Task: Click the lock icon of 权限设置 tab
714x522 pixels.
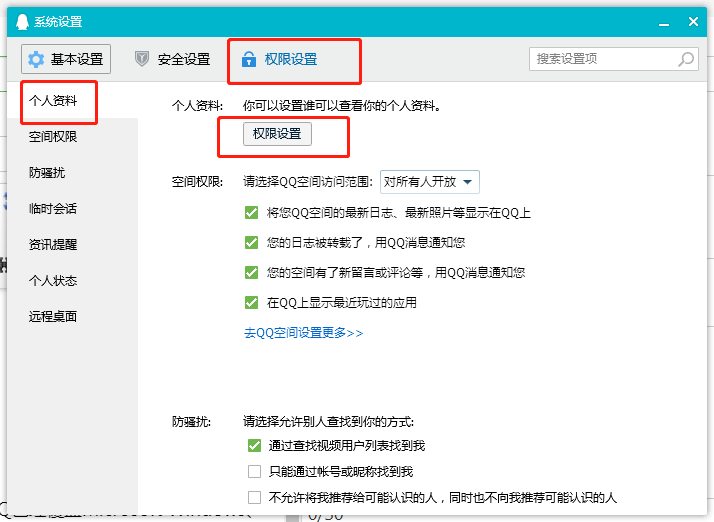Action: tap(249, 59)
